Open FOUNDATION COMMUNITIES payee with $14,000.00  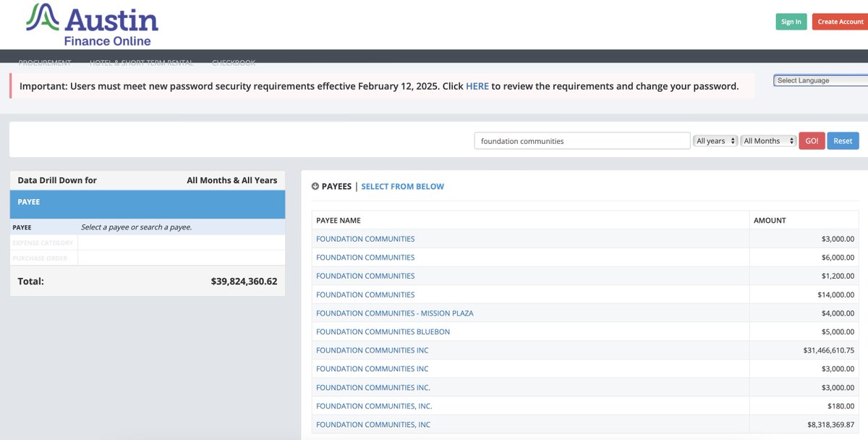coord(365,295)
